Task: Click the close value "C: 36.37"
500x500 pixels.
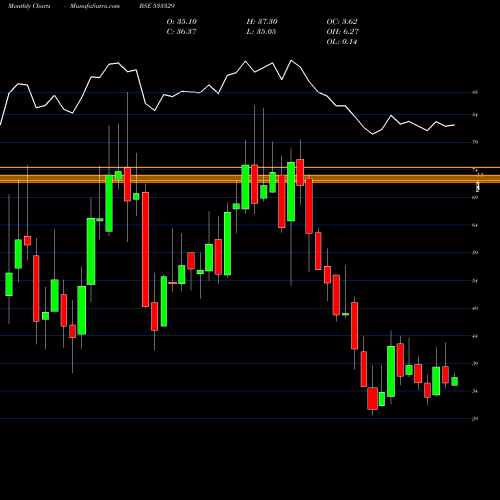Action: coord(182,32)
